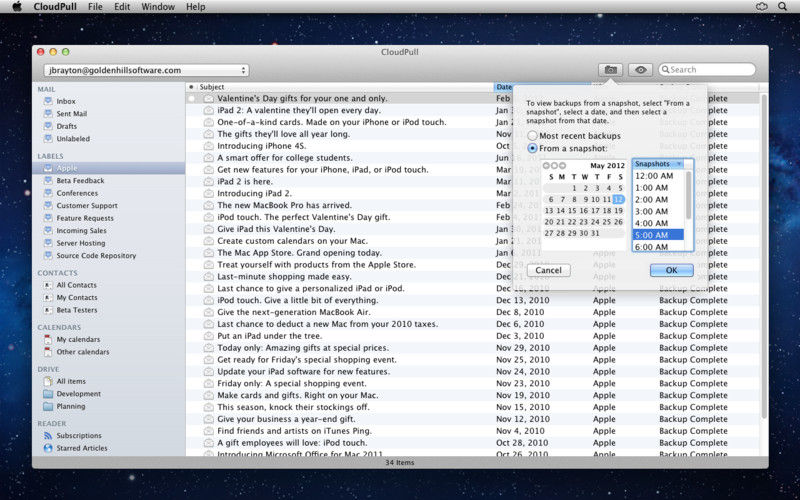The width and height of the screenshot is (800, 500).
Task: Click the eye preview toolbar button
Action: [x=640, y=70]
